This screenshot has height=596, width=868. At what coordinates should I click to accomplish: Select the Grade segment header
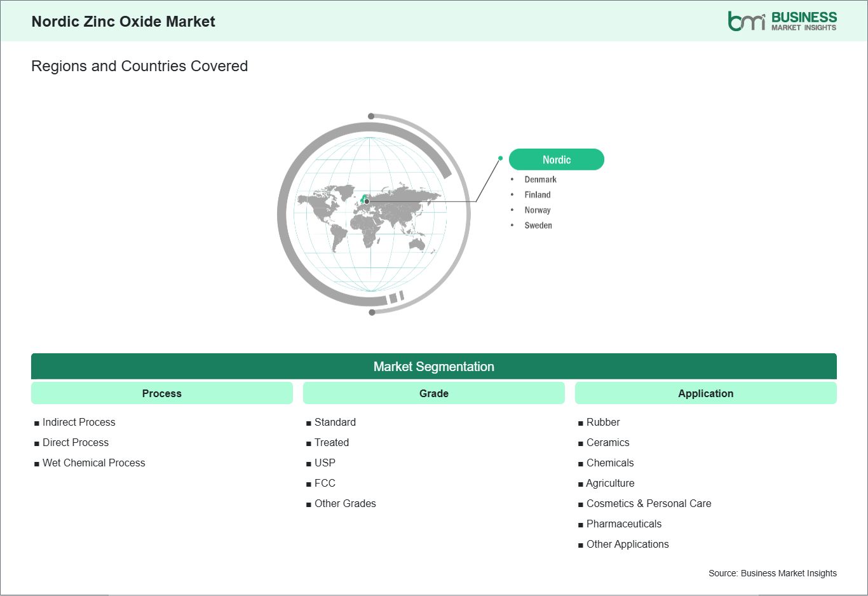[434, 393]
